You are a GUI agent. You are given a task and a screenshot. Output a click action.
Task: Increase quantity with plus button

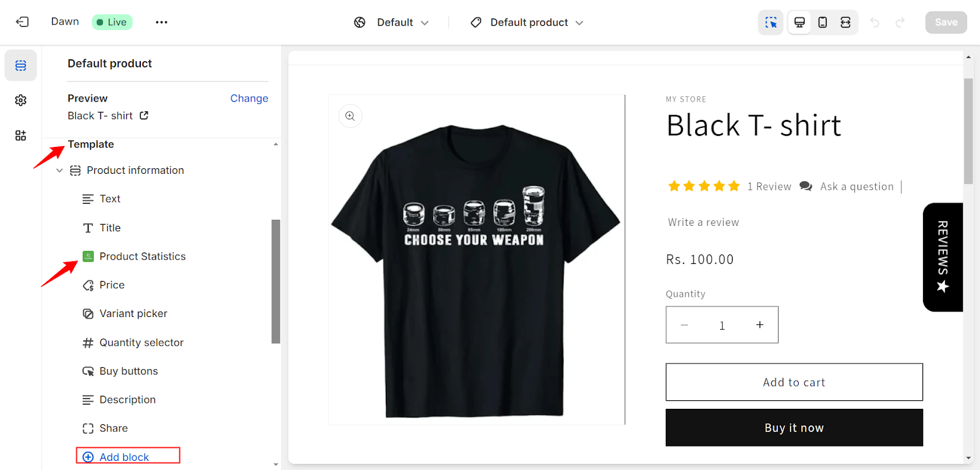pos(759,325)
